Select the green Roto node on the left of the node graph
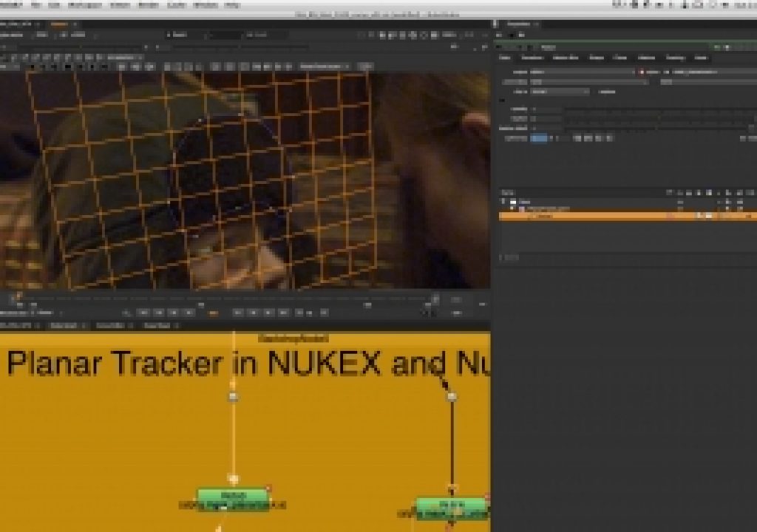 (233, 499)
